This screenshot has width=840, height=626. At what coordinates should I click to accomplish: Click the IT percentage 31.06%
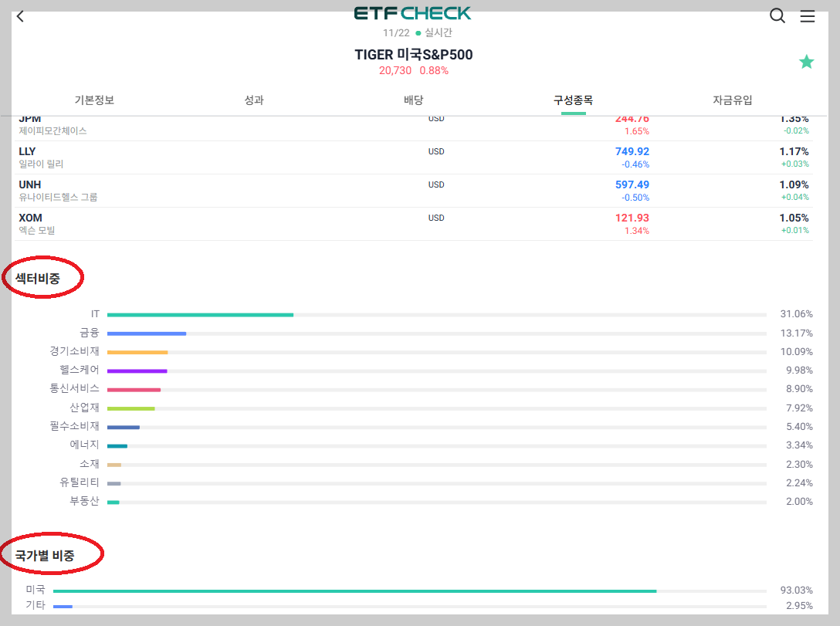797,314
